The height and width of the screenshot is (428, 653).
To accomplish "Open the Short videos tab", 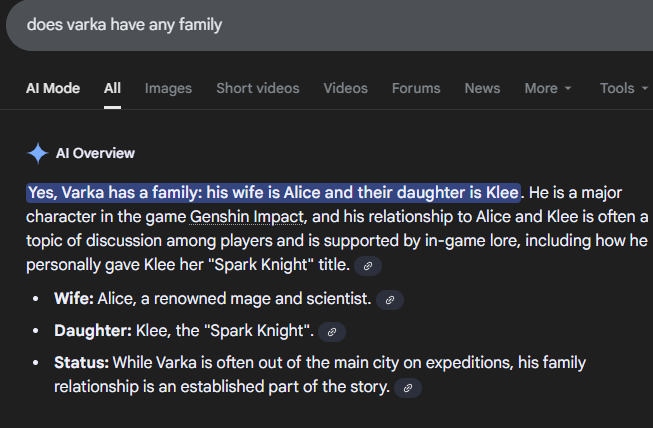I will click(x=257, y=88).
